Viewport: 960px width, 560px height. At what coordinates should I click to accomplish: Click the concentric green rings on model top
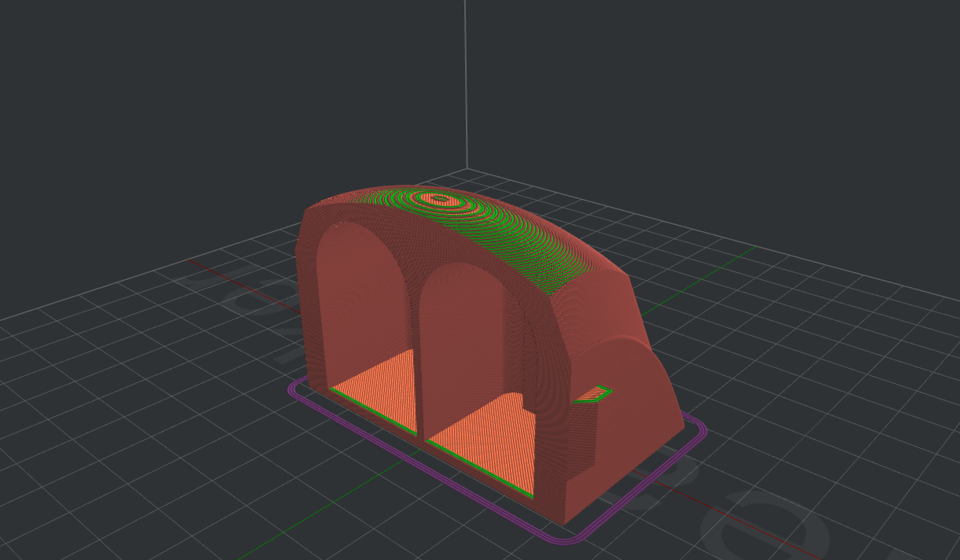442,201
